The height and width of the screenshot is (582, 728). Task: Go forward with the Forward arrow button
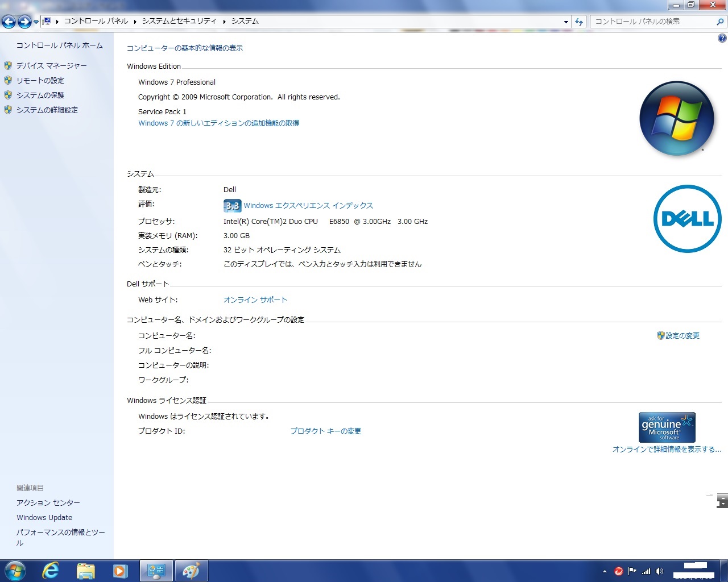point(24,22)
